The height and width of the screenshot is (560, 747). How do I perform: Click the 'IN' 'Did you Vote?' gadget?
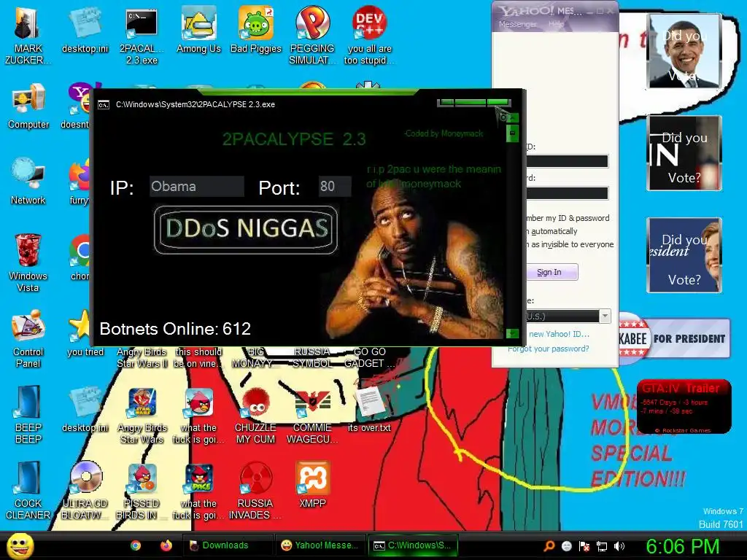(684, 153)
